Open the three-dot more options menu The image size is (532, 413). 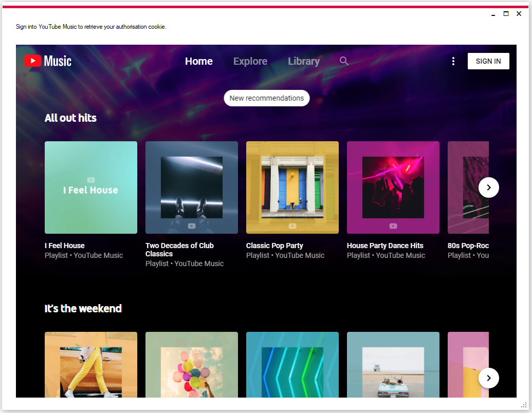coord(453,61)
